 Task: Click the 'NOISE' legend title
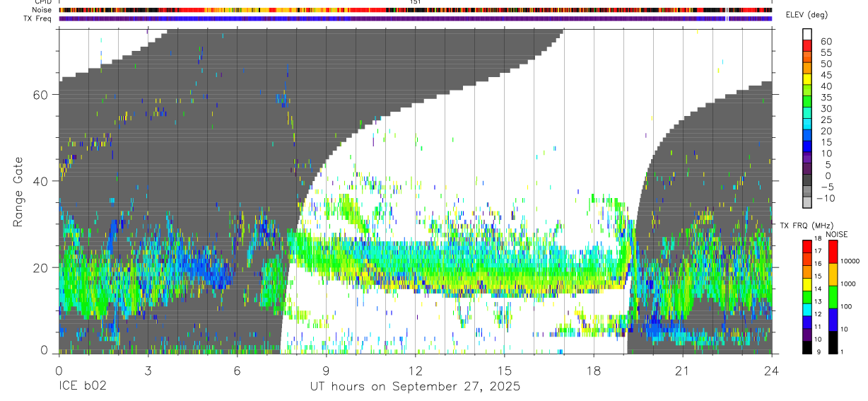(x=838, y=234)
